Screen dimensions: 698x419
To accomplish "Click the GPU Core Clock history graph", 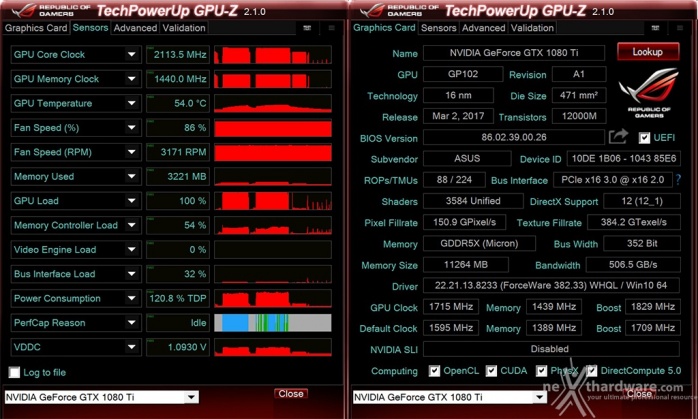I will pyautogui.click(x=273, y=54).
